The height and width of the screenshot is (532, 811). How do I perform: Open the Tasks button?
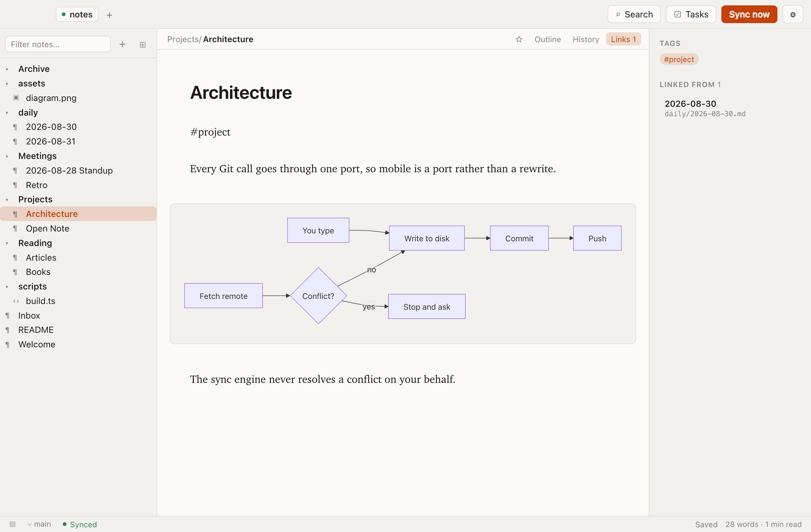tap(691, 14)
